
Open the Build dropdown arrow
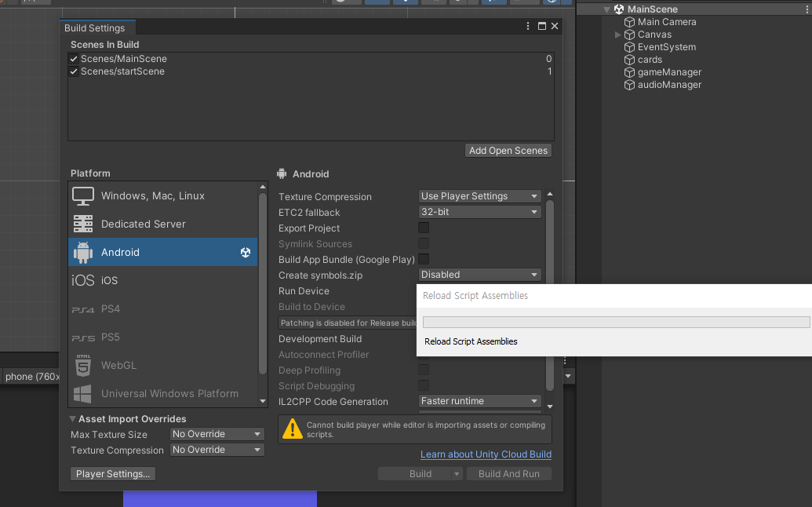point(457,474)
